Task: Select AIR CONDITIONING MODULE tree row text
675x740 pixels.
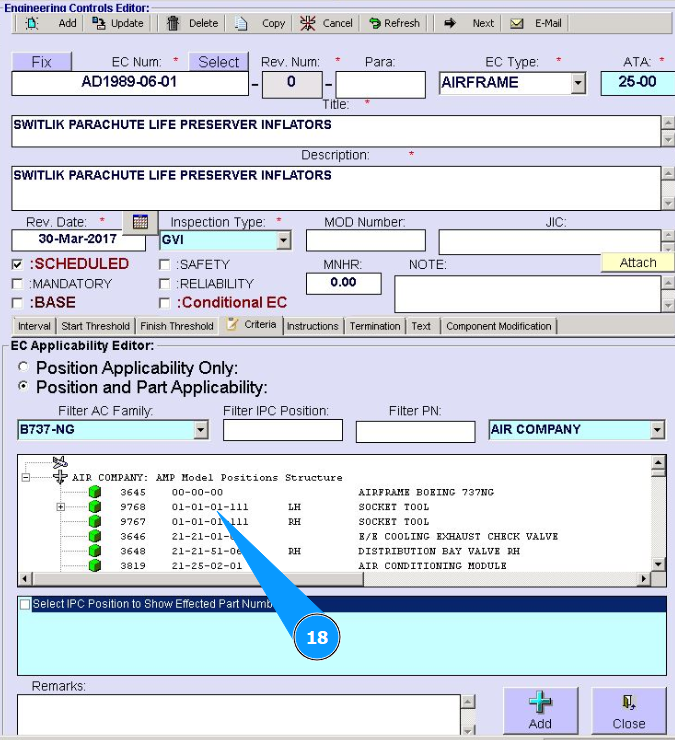Action: tap(432, 565)
